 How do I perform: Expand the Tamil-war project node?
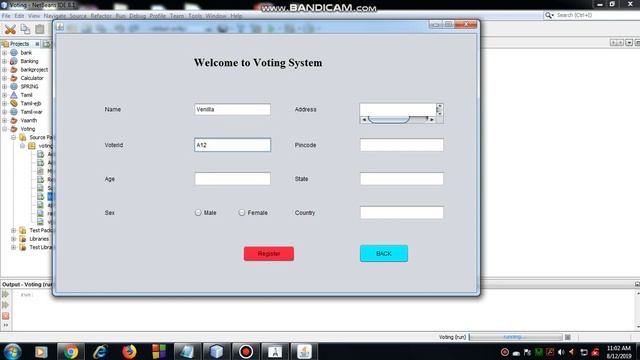point(4,112)
